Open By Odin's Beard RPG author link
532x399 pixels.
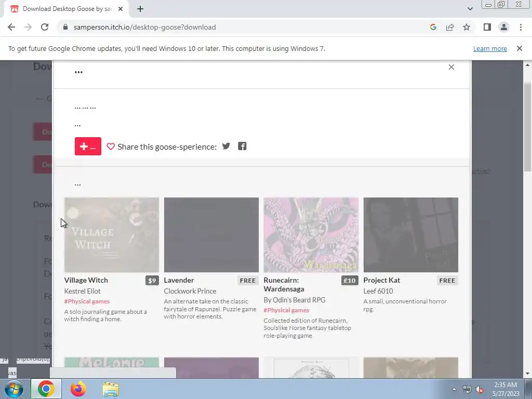click(295, 300)
